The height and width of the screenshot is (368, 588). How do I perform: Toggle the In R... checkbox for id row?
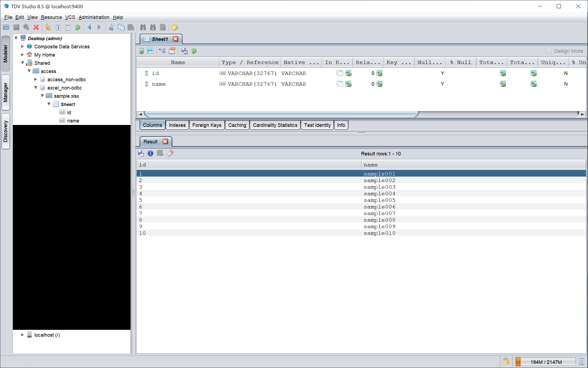340,73
